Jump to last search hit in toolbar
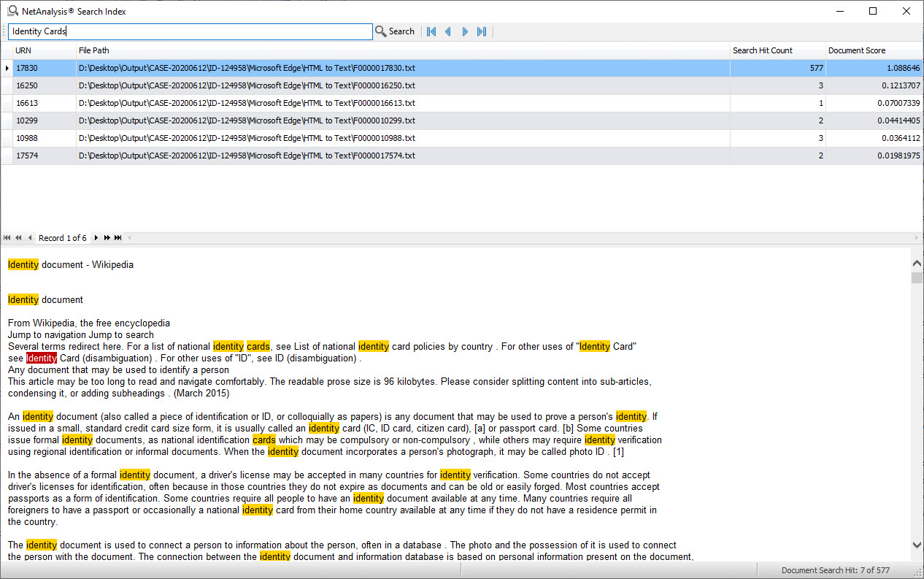The height and width of the screenshot is (579, 924). coord(482,31)
